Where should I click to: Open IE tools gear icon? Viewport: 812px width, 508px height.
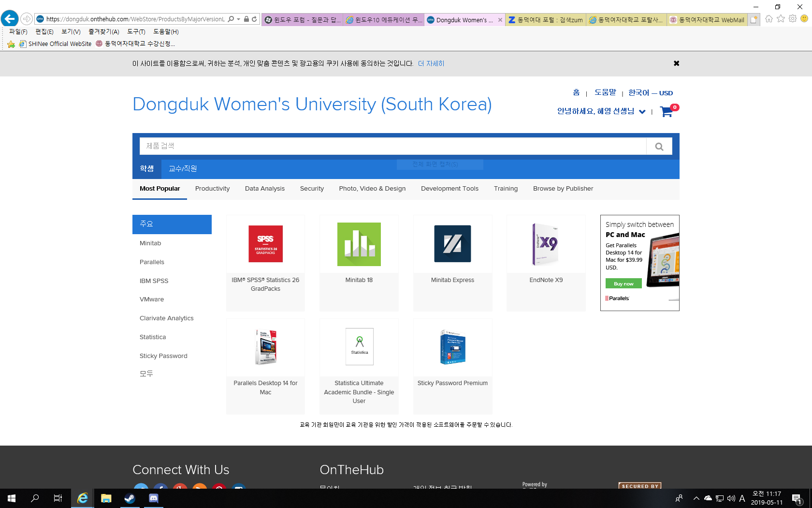[793, 19]
